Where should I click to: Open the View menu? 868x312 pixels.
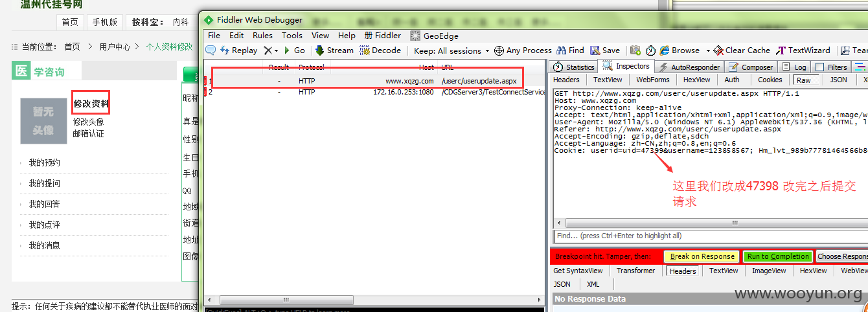pos(320,35)
